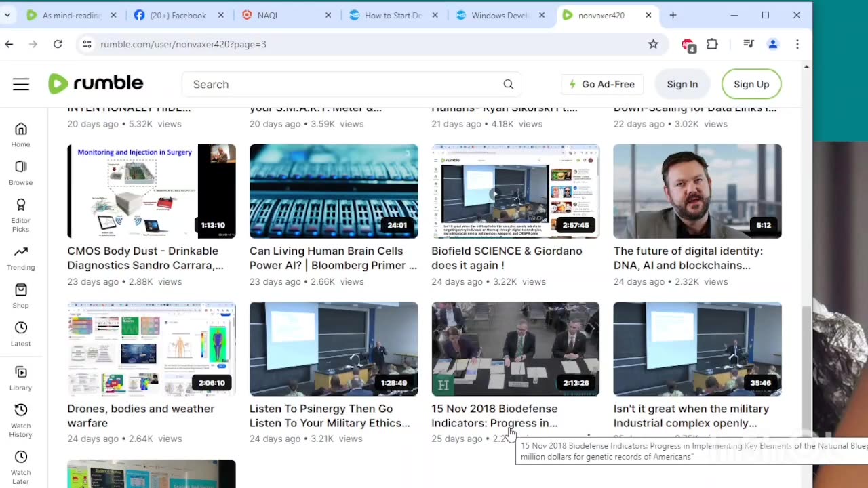Open Editor Picks in the sidebar
Screen dimensions: 868x488
tap(21, 215)
